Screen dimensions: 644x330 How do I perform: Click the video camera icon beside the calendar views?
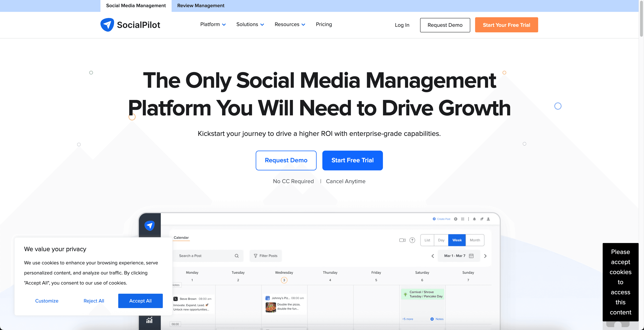pos(402,240)
